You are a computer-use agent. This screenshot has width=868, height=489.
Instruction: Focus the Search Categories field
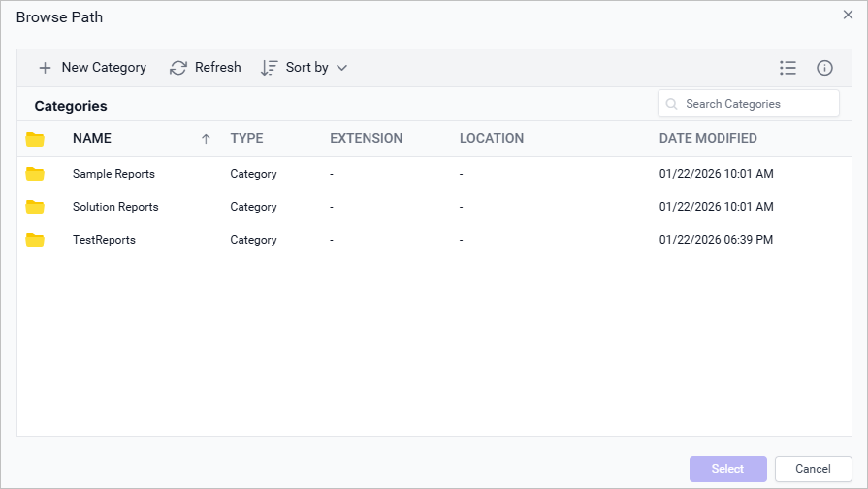(756, 104)
